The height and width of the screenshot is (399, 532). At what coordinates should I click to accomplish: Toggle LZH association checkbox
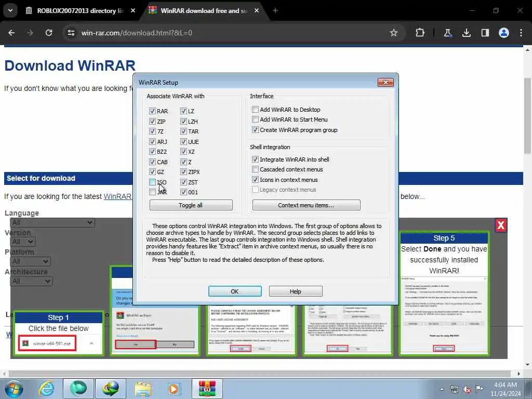[183, 121]
